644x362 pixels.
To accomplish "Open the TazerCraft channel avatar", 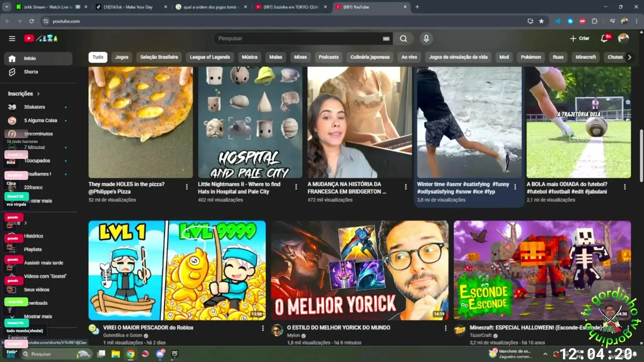I will pyautogui.click(x=459, y=330).
